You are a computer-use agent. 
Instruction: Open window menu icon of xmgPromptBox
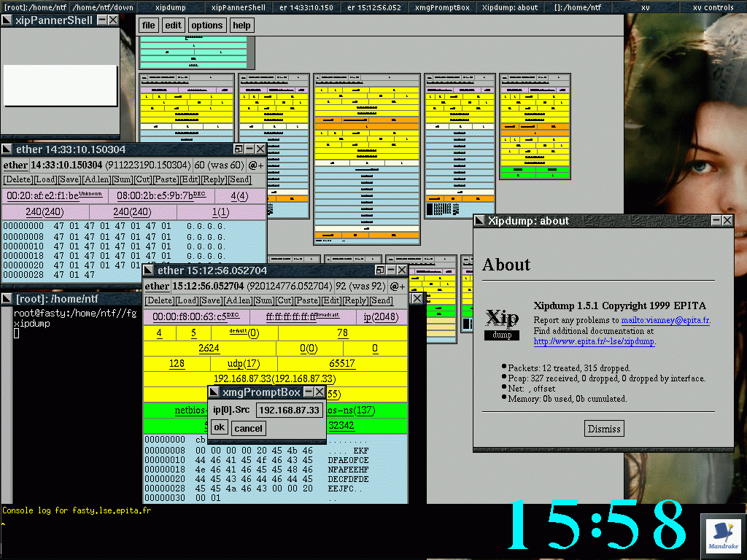click(x=214, y=392)
